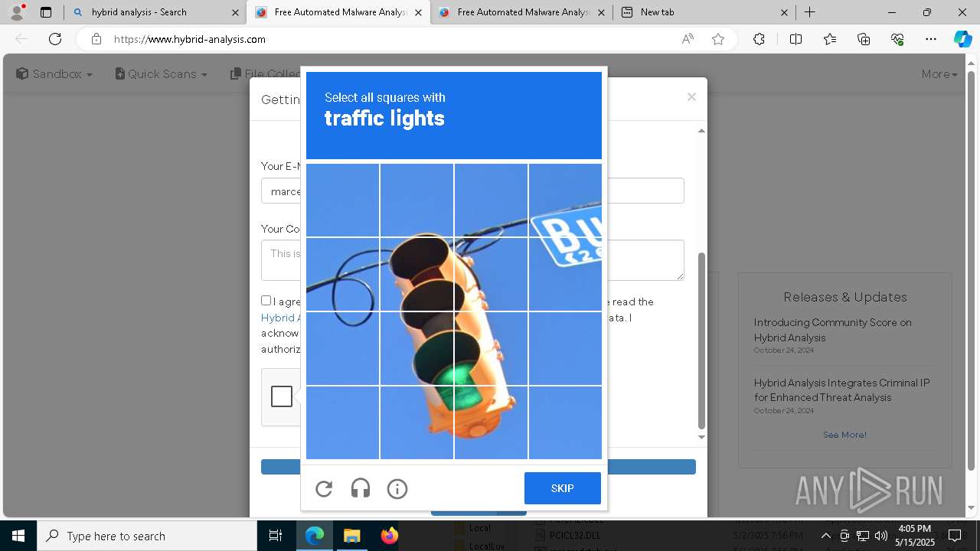Open the Copilot icon in Edge
Screen dimensions: 980x551
pyautogui.click(x=962, y=39)
